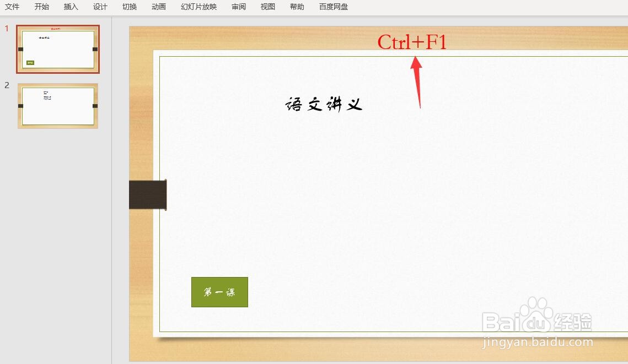
Task: Click the 语文讲义 title text
Action: pos(323,104)
